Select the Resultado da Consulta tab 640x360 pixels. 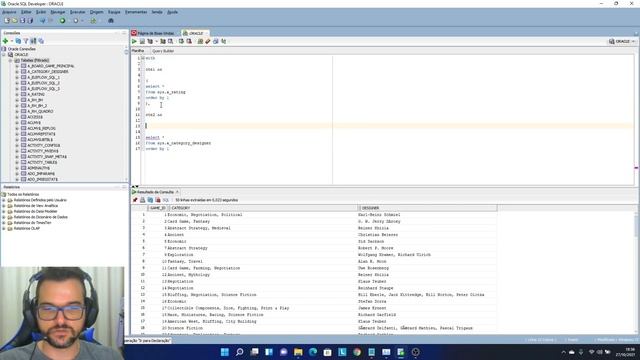pyautogui.click(x=155, y=192)
